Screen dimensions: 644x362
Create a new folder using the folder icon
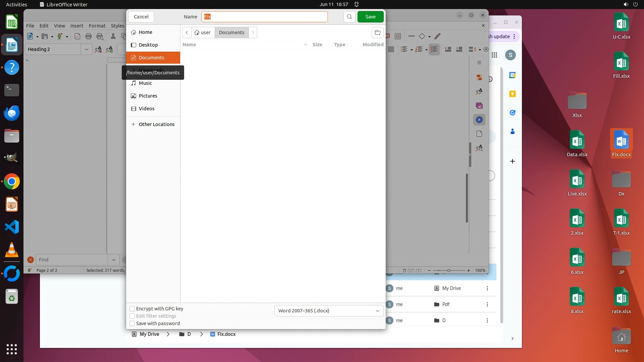377,33
